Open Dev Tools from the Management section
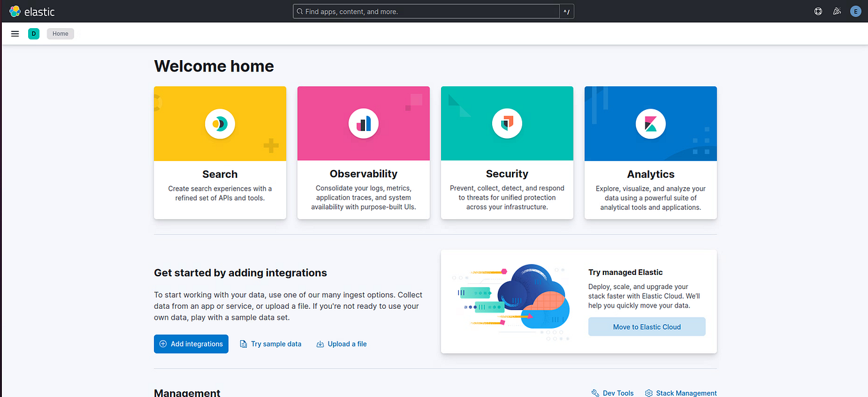The image size is (868, 397). pos(612,393)
